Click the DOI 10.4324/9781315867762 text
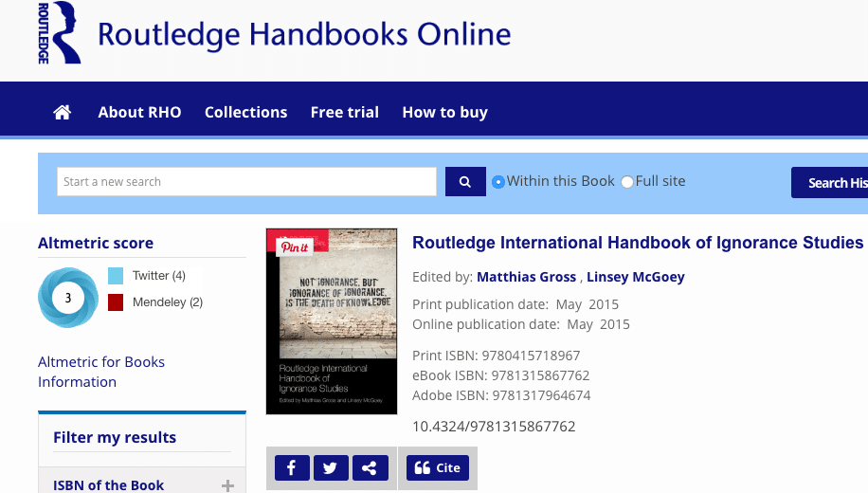This screenshot has width=868, height=493. 494,427
